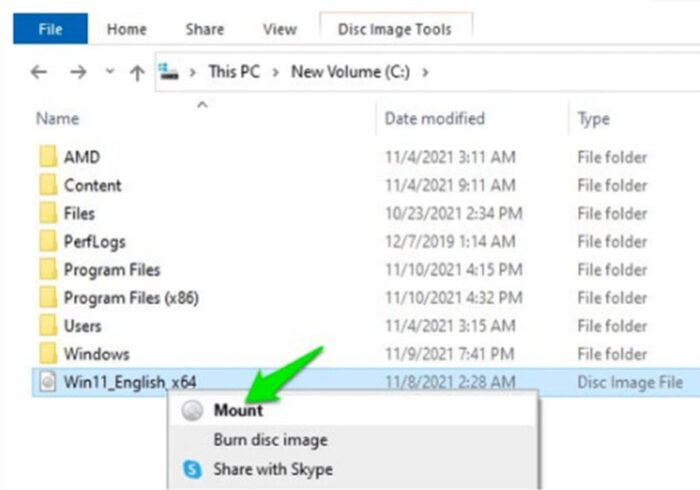The image size is (700, 490).
Task: Click the Skype icon in context menu
Action: [192, 469]
